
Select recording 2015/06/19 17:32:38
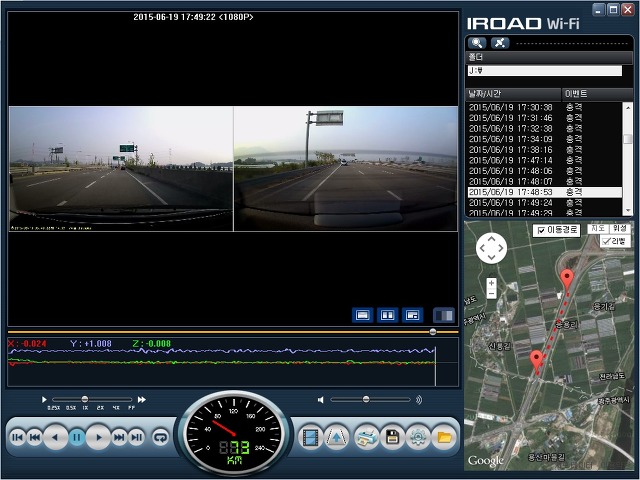(544, 129)
